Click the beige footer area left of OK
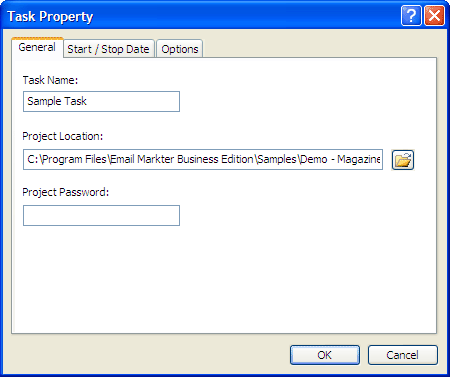This screenshot has height=377, width=450. click(147, 355)
